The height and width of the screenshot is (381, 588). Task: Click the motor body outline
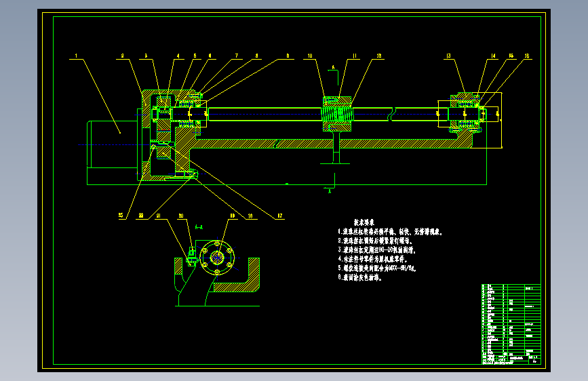click(112, 144)
